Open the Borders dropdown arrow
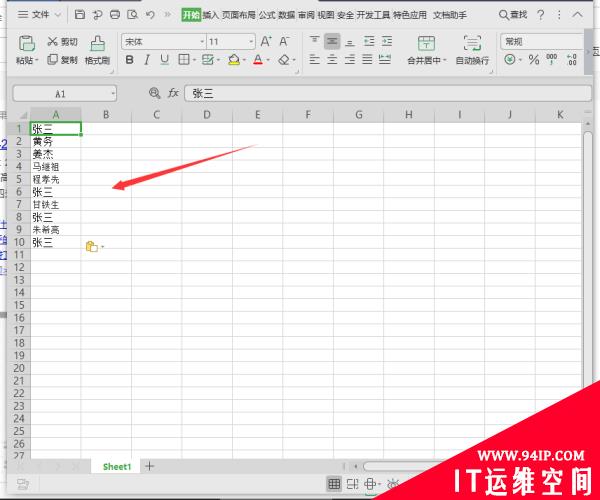 (x=194, y=60)
